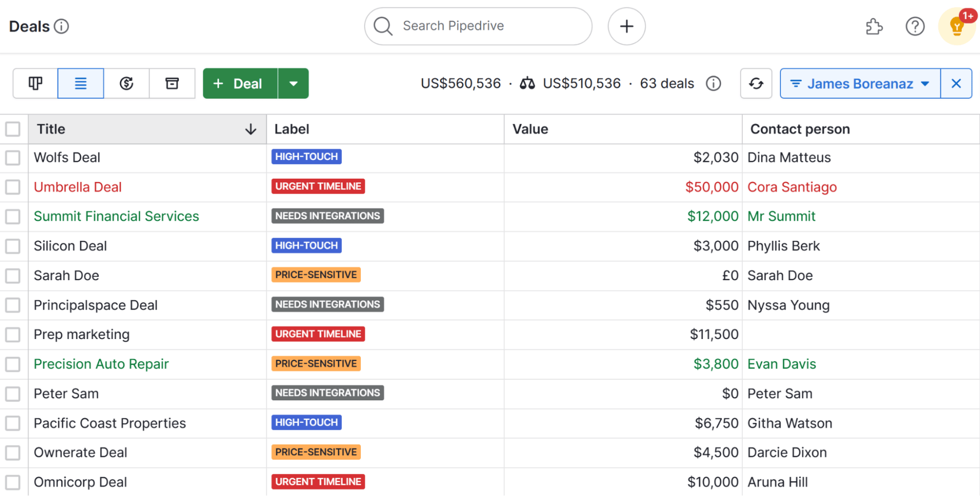
Task: Open the archived deals view
Action: click(x=172, y=83)
